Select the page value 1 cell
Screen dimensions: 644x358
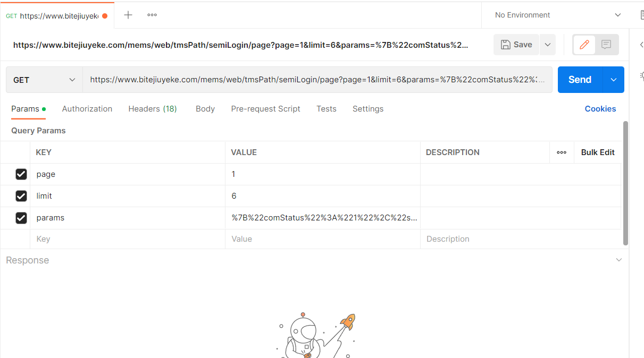(323, 174)
